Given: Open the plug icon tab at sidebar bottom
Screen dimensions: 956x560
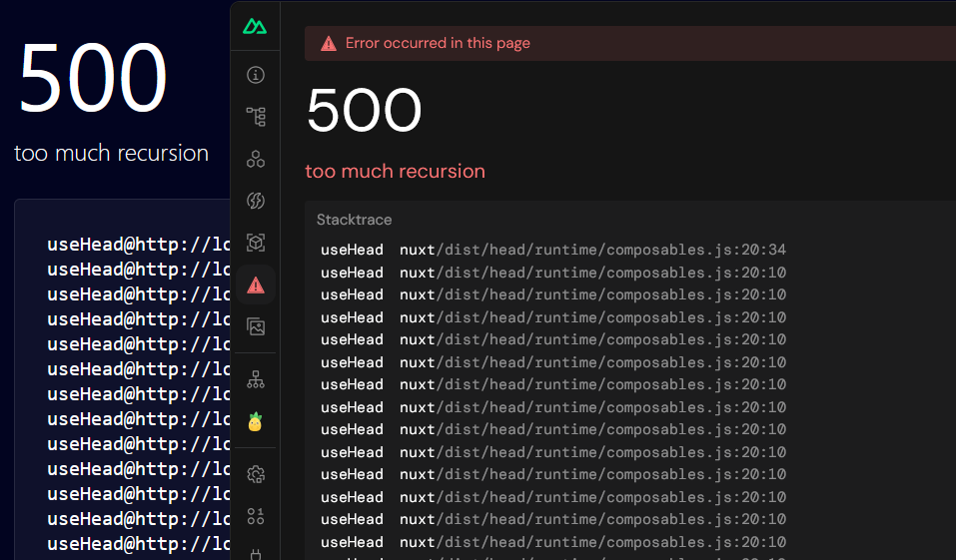Looking at the screenshot, I should pyautogui.click(x=256, y=552).
